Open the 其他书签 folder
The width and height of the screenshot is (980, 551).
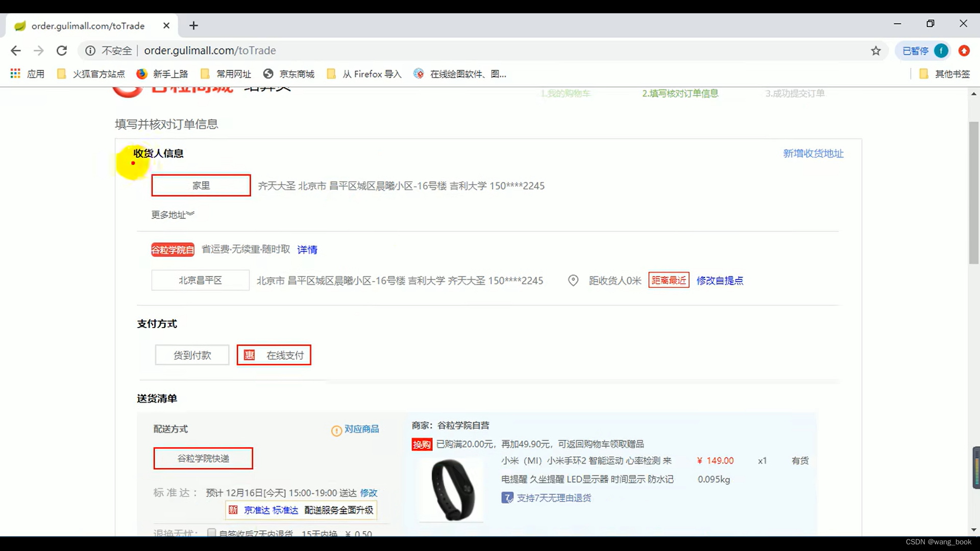tap(944, 74)
